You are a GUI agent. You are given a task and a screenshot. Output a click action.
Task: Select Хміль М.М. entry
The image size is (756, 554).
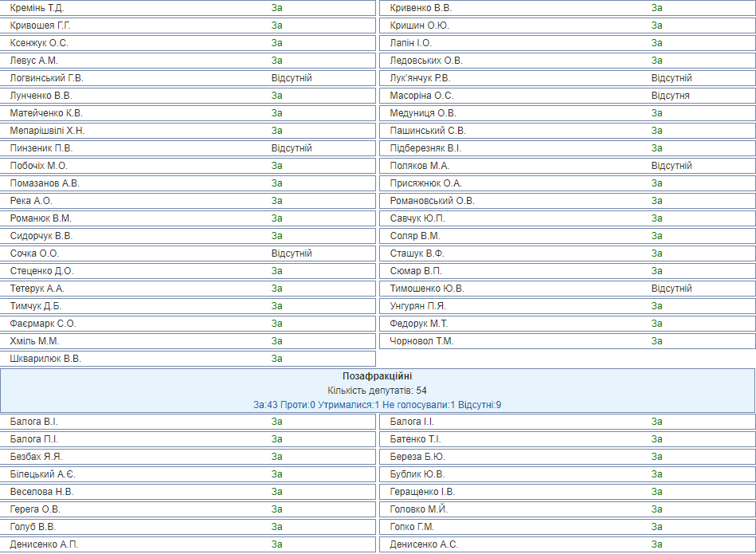coord(187,341)
